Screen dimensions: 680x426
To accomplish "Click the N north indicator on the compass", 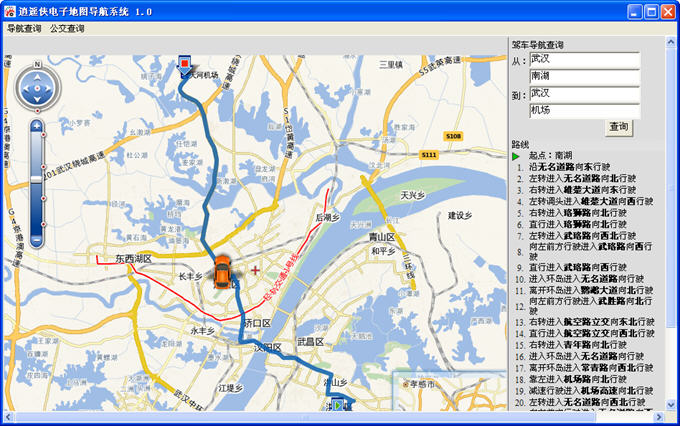I will click(37, 65).
